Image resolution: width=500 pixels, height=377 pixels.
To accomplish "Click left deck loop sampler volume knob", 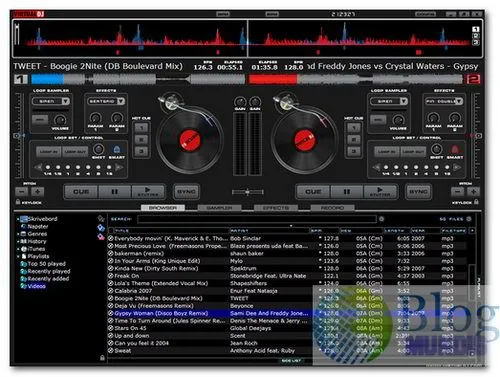I will (x=60, y=120).
